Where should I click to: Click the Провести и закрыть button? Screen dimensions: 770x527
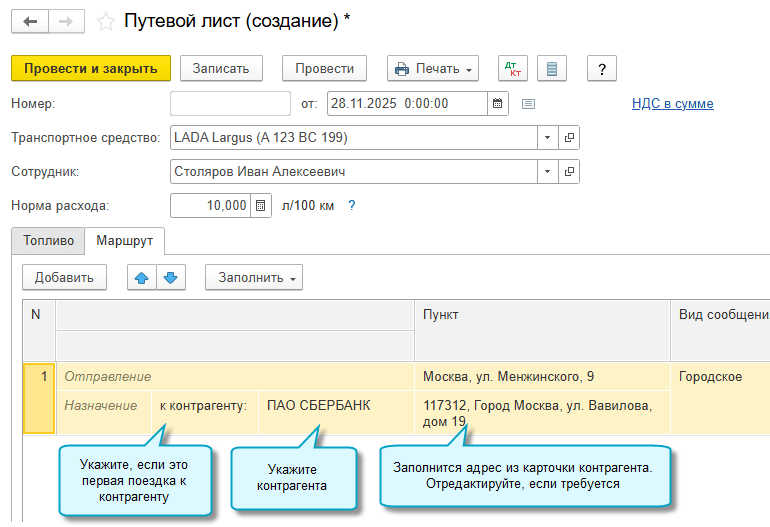pyautogui.click(x=91, y=68)
